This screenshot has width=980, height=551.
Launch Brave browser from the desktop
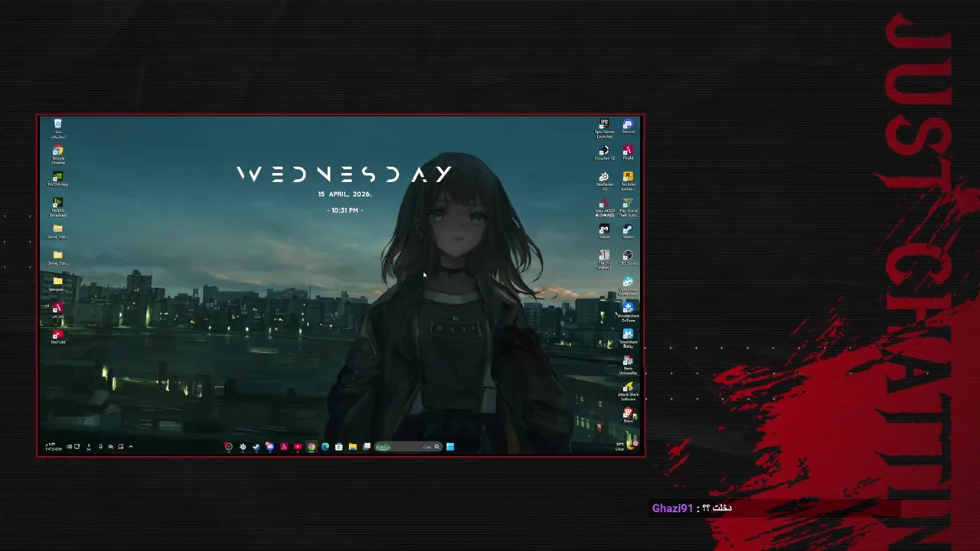coord(628,416)
